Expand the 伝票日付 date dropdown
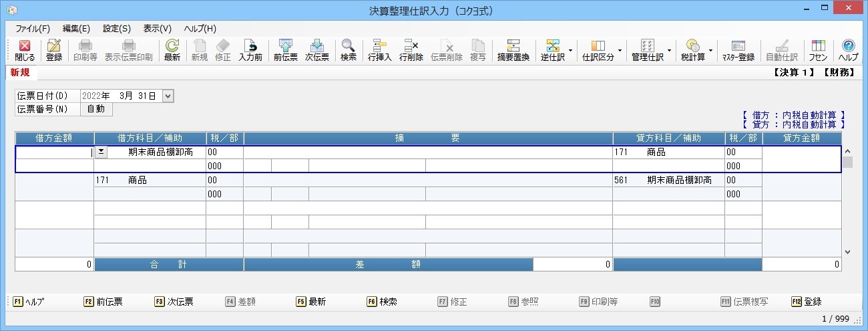This screenshot has width=868, height=331. click(x=168, y=96)
